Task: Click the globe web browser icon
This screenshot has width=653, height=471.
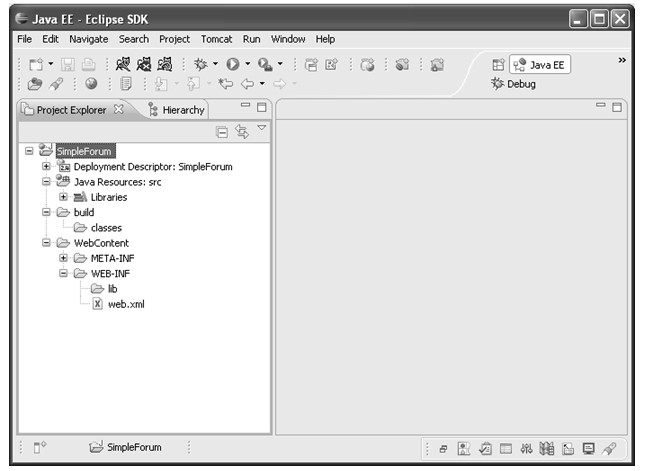Action: (91, 84)
